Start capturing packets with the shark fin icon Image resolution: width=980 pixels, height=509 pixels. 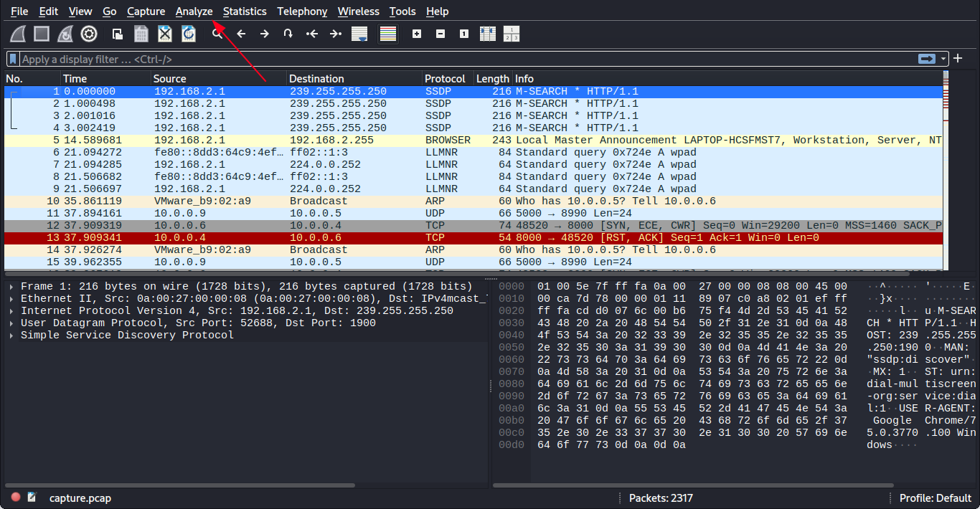point(19,34)
